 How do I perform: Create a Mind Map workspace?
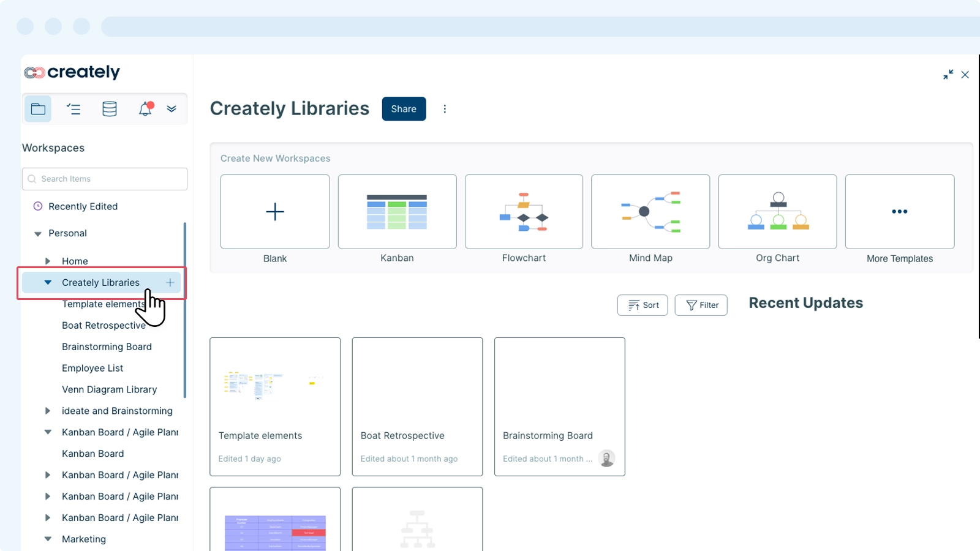[650, 212]
